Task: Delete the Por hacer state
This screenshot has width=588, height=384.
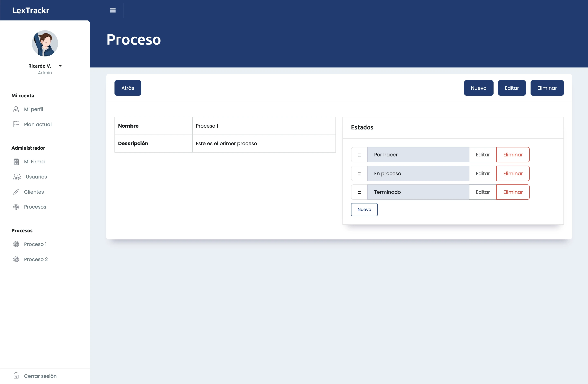Action: coord(513,155)
